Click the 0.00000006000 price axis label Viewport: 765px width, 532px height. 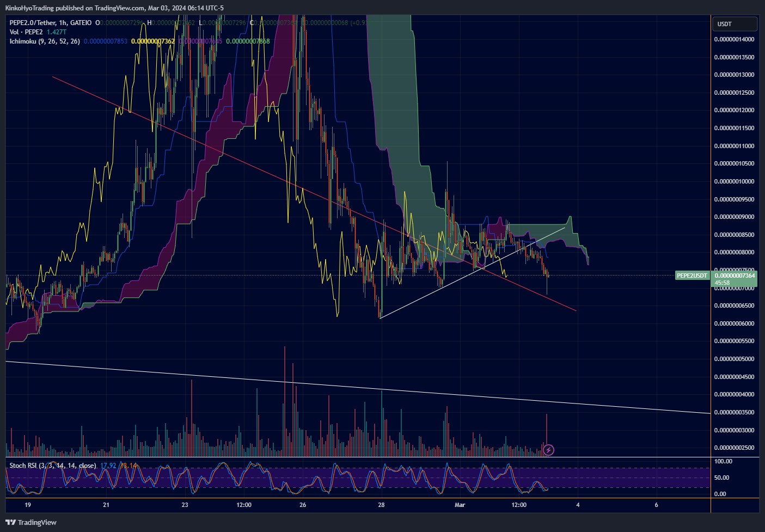[734, 323]
